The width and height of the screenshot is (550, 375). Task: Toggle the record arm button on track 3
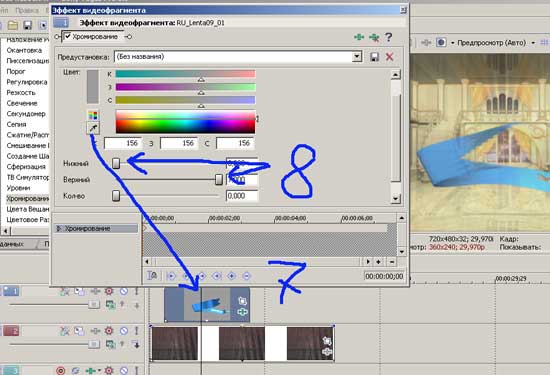(x=60, y=370)
